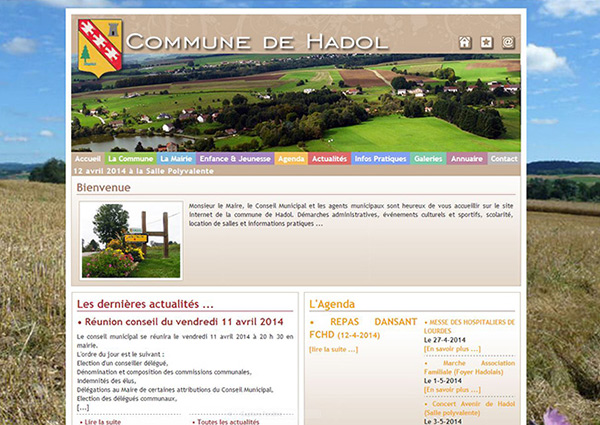Go to the Actualités menu item
600x425 pixels.
pyautogui.click(x=329, y=159)
